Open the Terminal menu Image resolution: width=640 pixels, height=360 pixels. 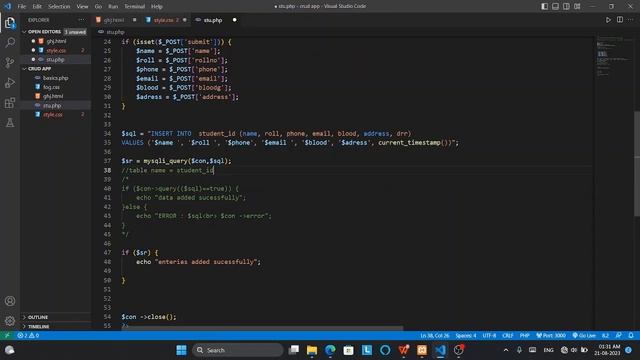click(x=135, y=7)
